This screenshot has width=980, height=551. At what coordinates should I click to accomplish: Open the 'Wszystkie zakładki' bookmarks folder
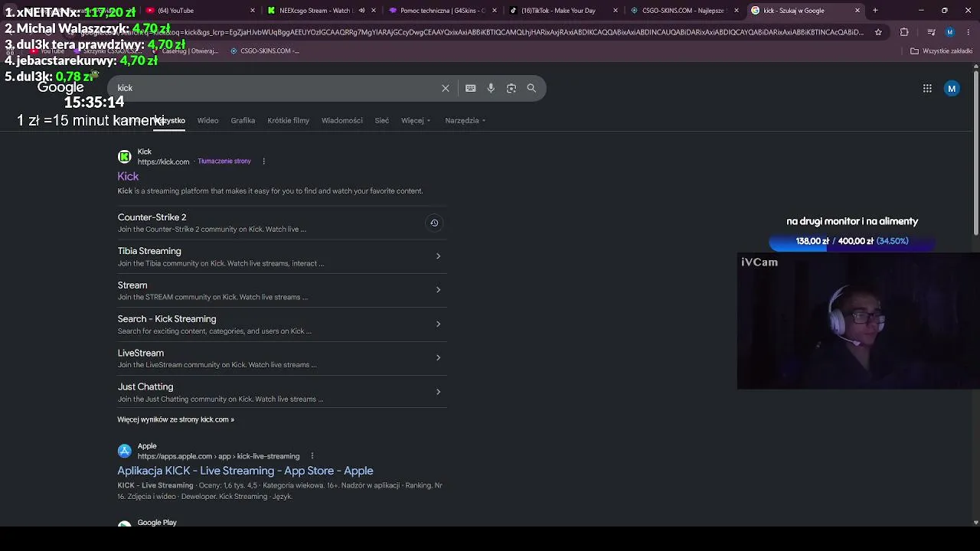tap(941, 51)
